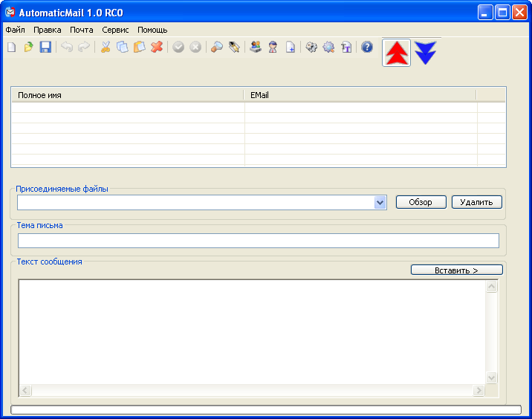Click the Тема письма subject field
This screenshot has width=532, height=419.
click(258, 241)
